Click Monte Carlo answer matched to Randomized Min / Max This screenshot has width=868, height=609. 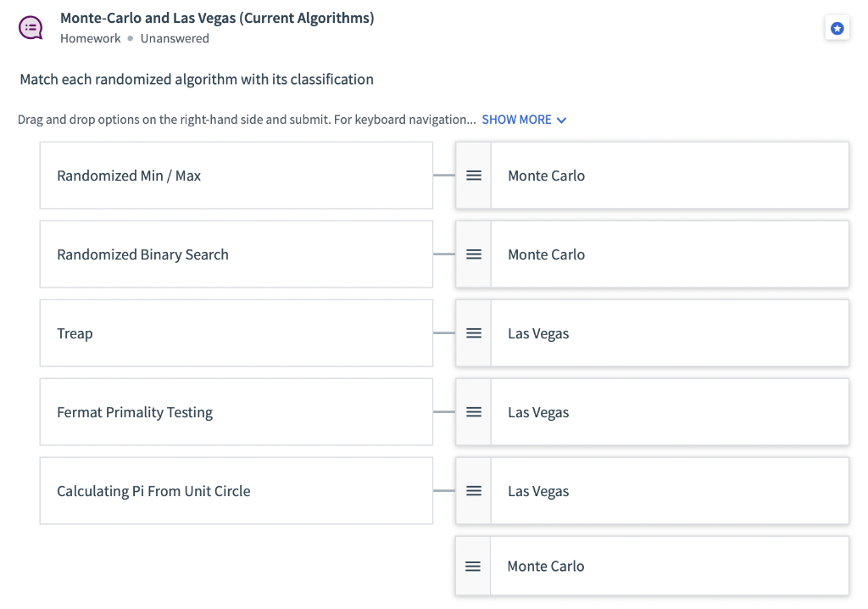point(668,176)
